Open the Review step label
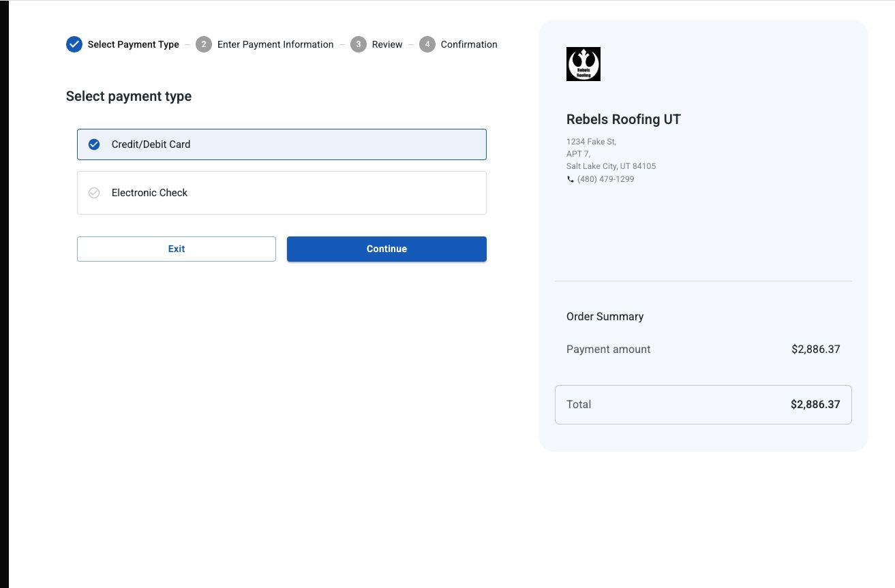 click(387, 44)
